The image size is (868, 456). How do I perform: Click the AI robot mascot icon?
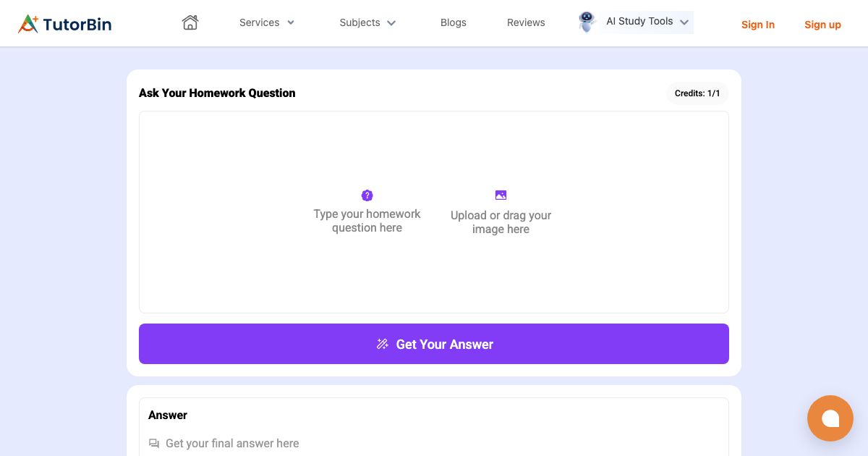[587, 22]
